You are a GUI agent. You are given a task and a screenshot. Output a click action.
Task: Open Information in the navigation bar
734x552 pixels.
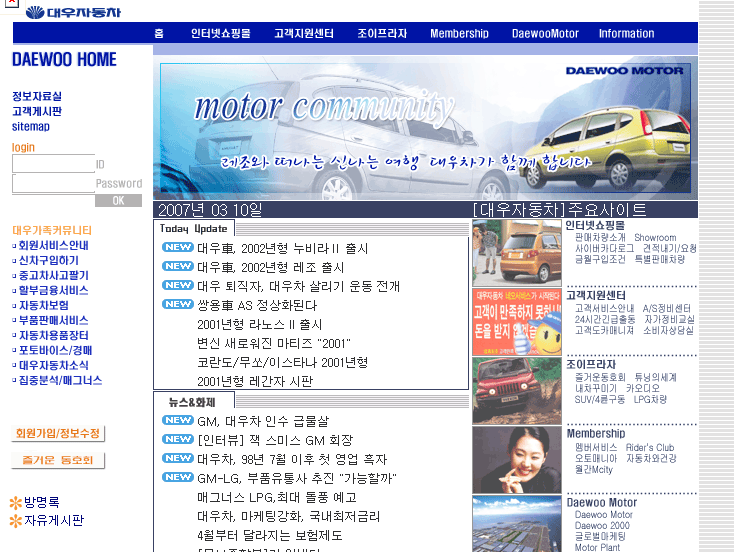tap(626, 33)
